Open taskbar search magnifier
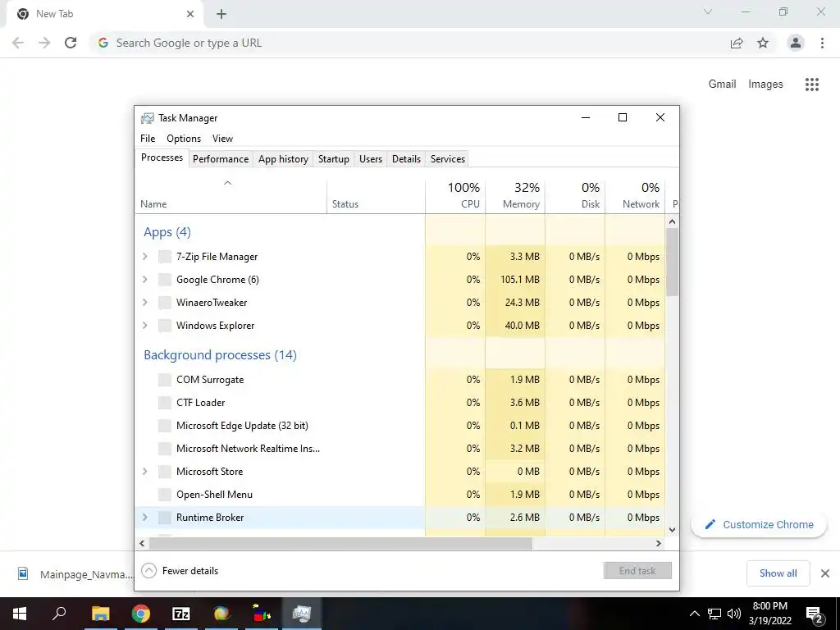840x630 pixels. (x=59, y=613)
